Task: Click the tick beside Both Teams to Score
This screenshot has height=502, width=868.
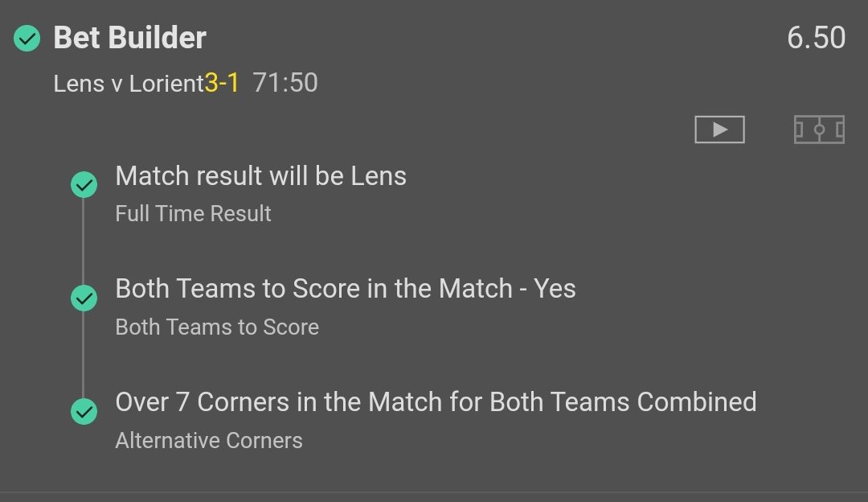Action: click(84, 298)
